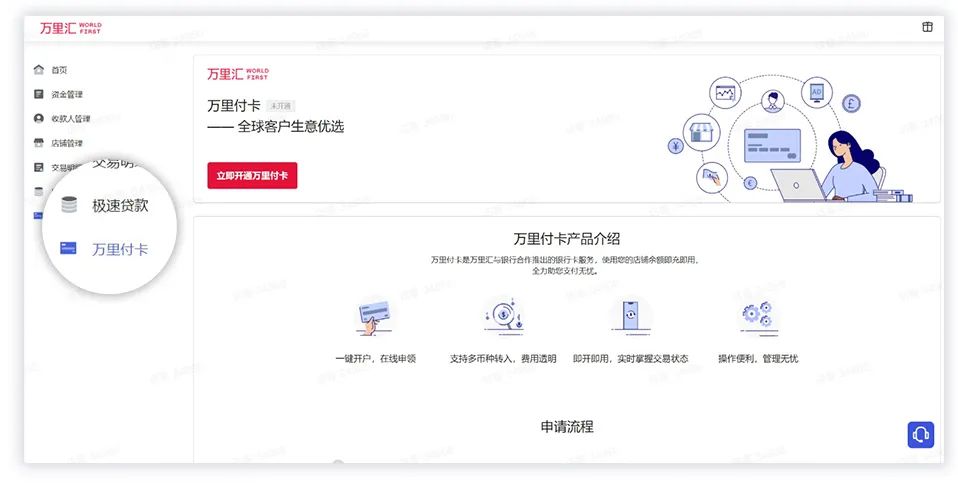This screenshot has height=497, width=958.
Task: Click the 全球客户生意优选 slogan text
Action: [x=291, y=127]
